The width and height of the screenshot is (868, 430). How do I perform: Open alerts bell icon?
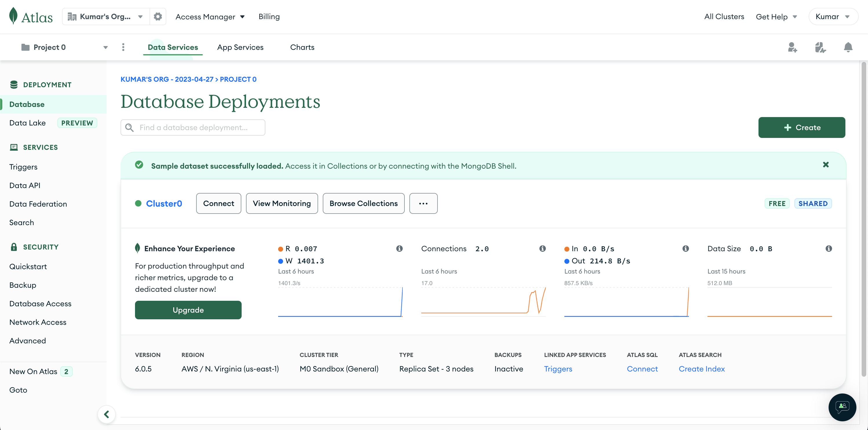[x=848, y=47]
